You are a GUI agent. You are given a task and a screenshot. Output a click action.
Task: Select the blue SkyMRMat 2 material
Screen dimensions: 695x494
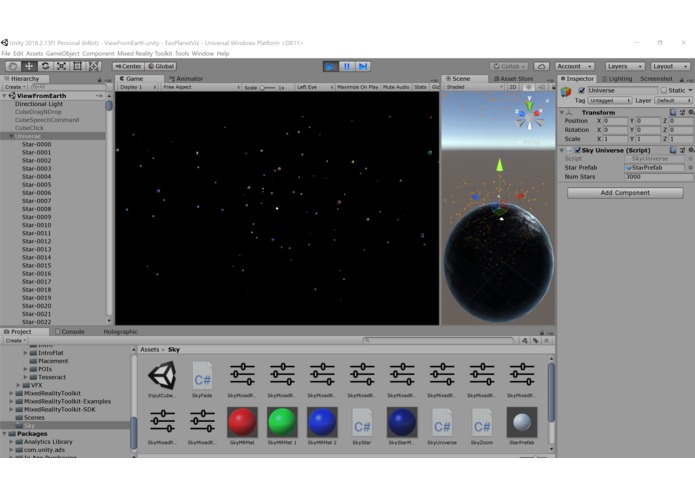(x=322, y=426)
